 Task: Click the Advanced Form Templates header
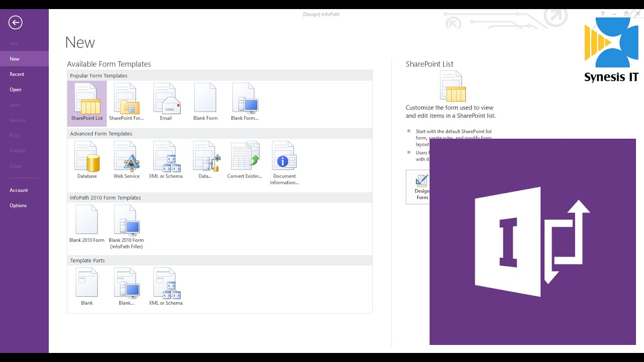coord(220,134)
